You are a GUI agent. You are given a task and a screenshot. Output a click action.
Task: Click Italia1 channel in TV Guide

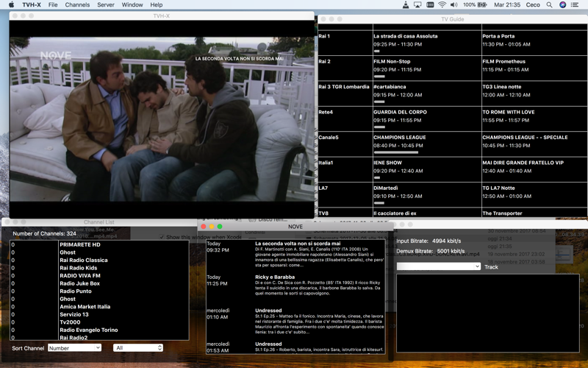(326, 163)
